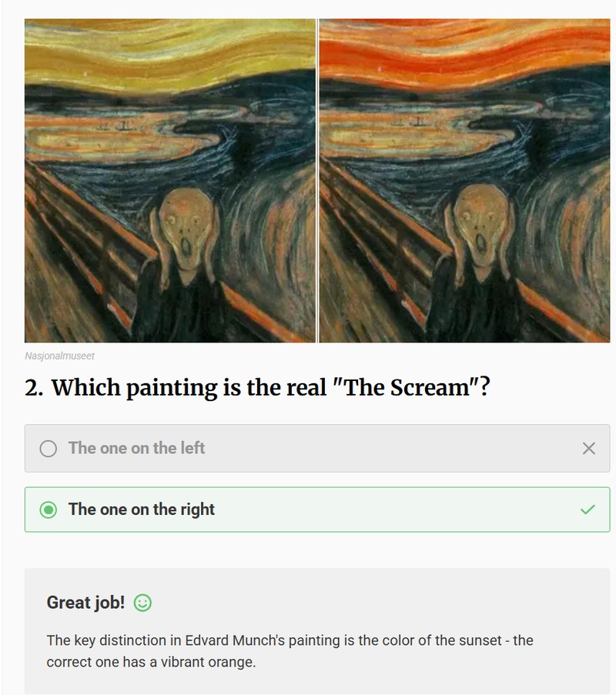
Task: Click the green smiley face icon
Action: click(142, 603)
